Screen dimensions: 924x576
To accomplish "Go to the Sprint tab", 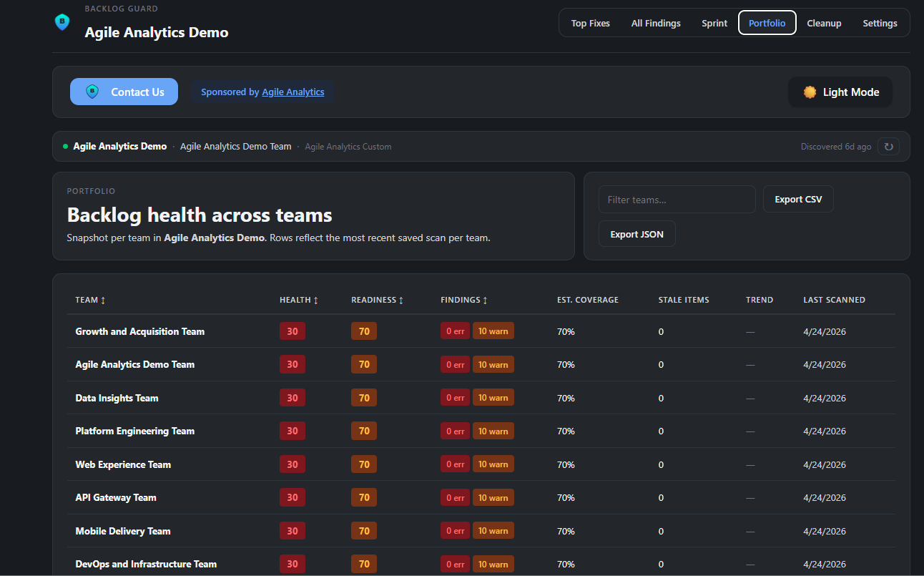I will (x=714, y=23).
